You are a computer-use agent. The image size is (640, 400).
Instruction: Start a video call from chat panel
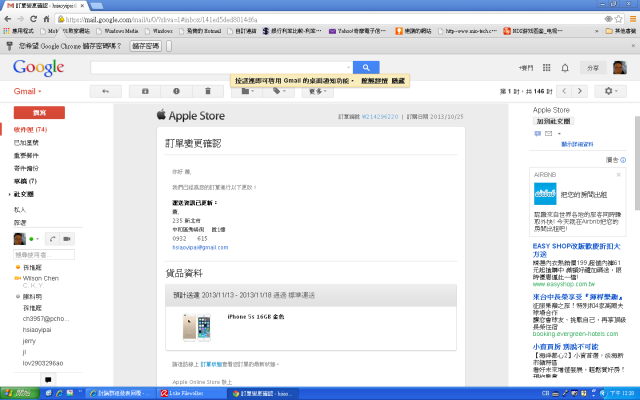point(67,239)
